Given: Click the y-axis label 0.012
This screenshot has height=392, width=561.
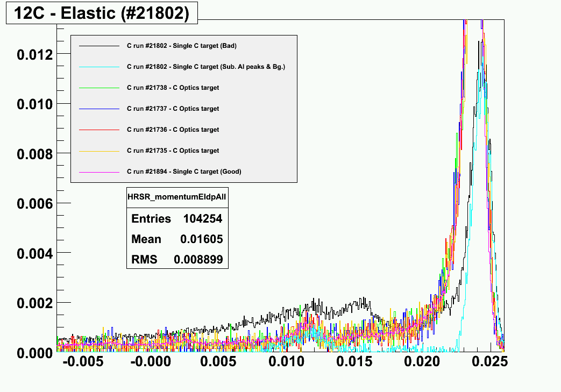Looking at the screenshot, I should point(34,54).
